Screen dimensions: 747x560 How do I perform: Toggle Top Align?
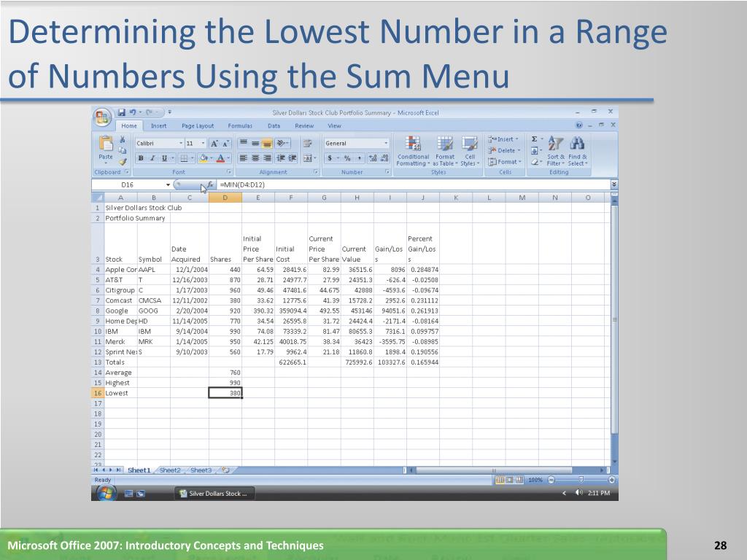click(x=243, y=144)
